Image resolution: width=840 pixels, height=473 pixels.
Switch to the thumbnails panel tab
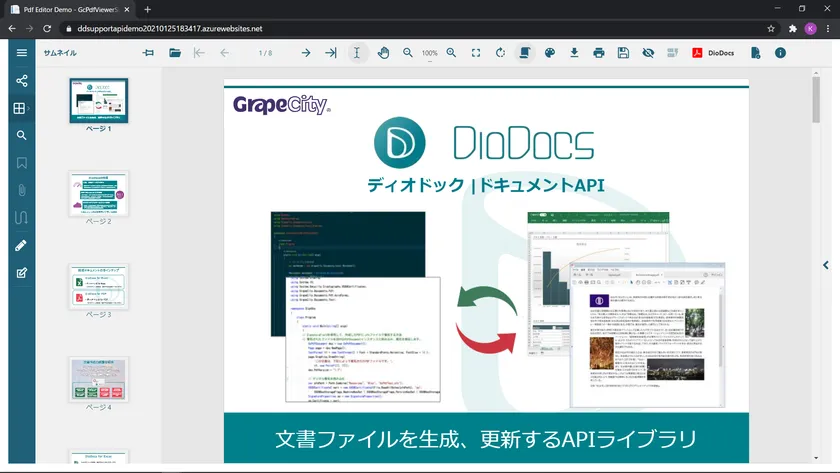[21, 108]
